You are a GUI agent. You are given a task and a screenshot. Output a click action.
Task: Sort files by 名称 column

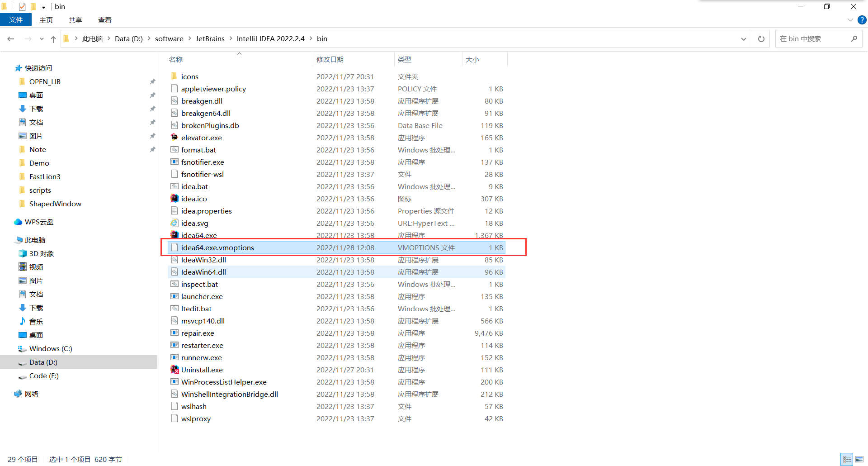tap(176, 60)
